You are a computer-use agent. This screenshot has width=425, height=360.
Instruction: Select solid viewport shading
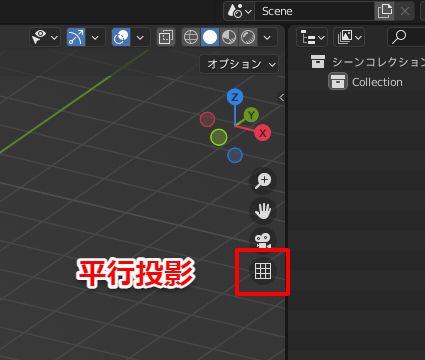(x=210, y=37)
